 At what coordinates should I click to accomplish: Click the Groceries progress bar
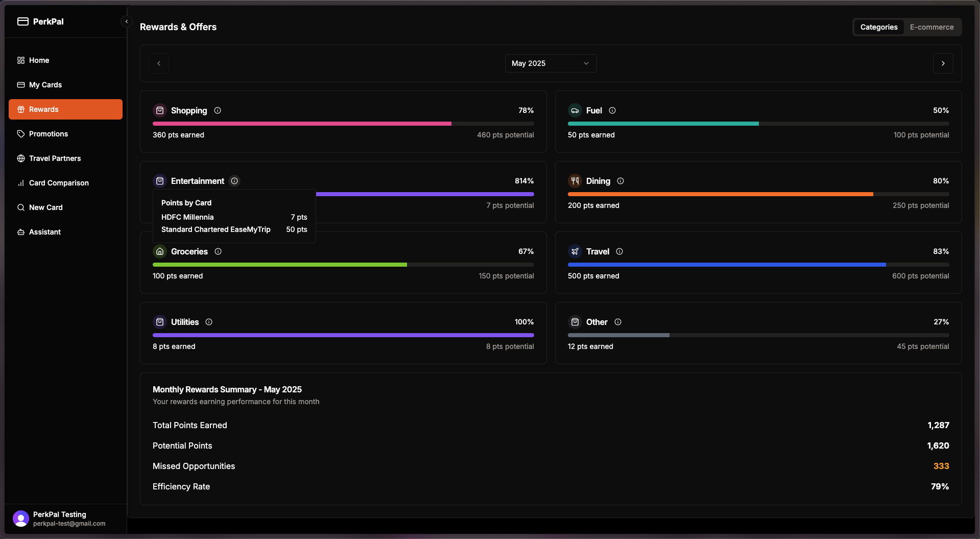tap(343, 265)
